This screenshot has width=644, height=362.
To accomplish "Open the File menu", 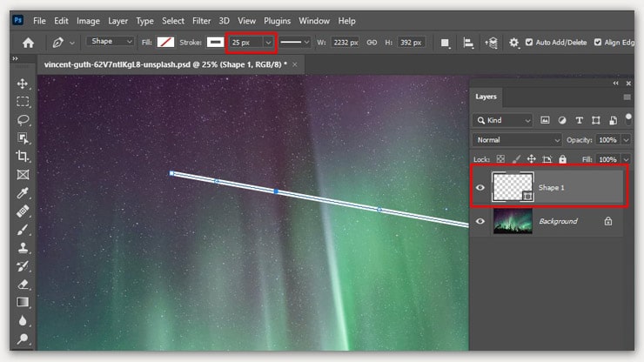I will [x=39, y=21].
